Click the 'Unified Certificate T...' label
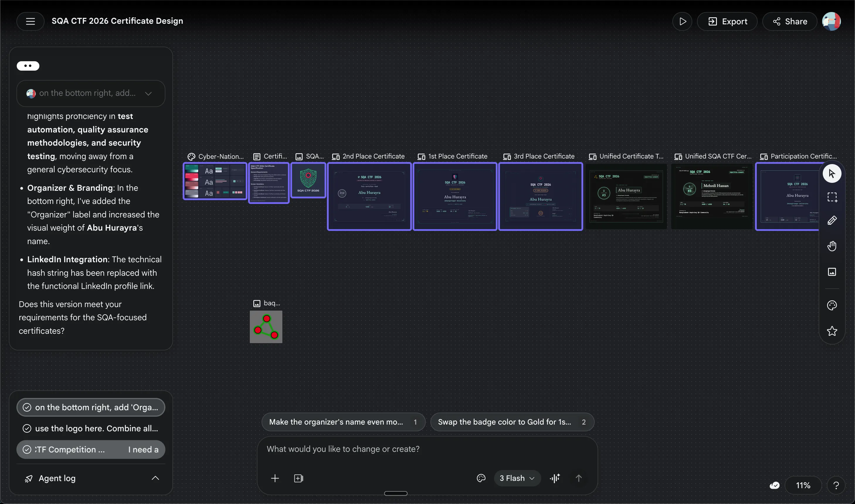The width and height of the screenshot is (855, 504). [631, 156]
